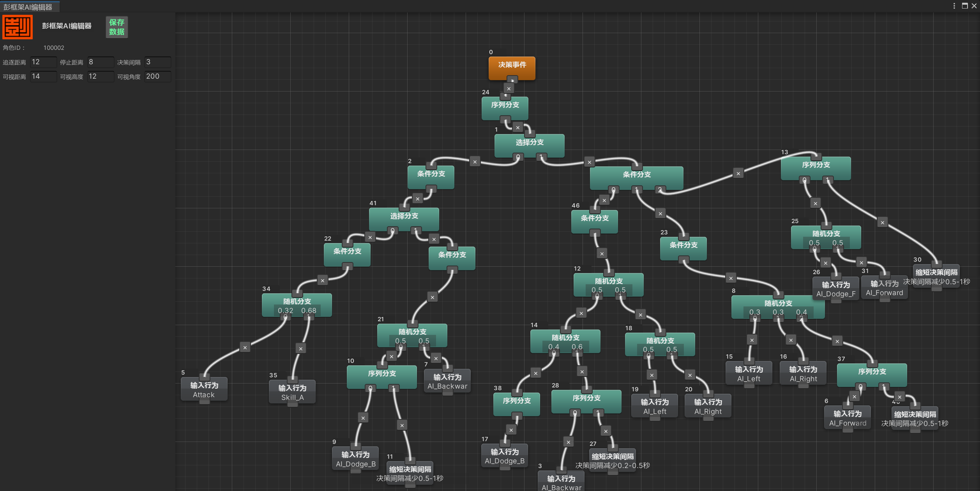This screenshot has height=491, width=980.
Task: Select the orange 决策事件 root node
Action: click(512, 68)
